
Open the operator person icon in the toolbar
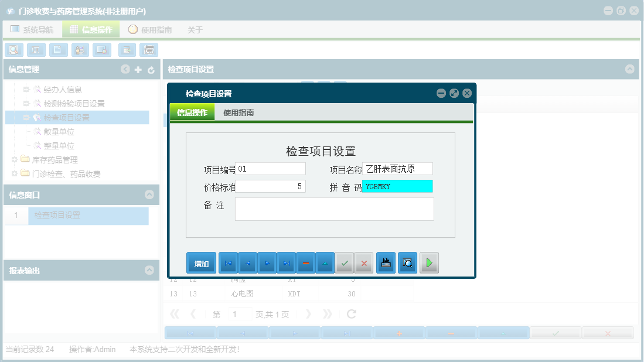pyautogui.click(x=80, y=50)
